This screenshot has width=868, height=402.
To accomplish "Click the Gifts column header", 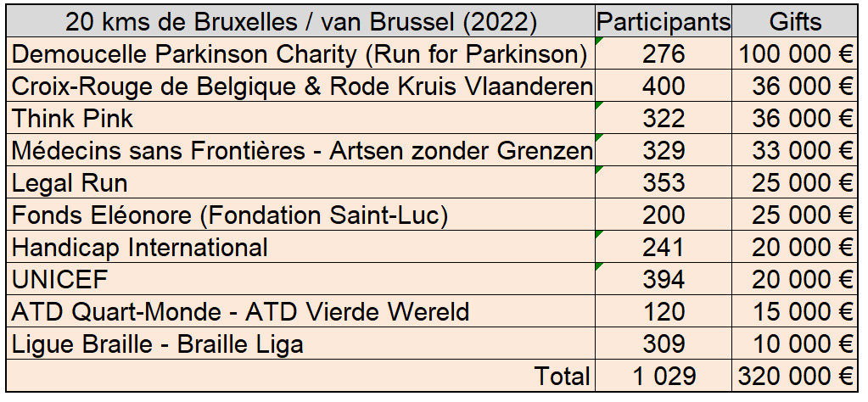I will point(795,21).
